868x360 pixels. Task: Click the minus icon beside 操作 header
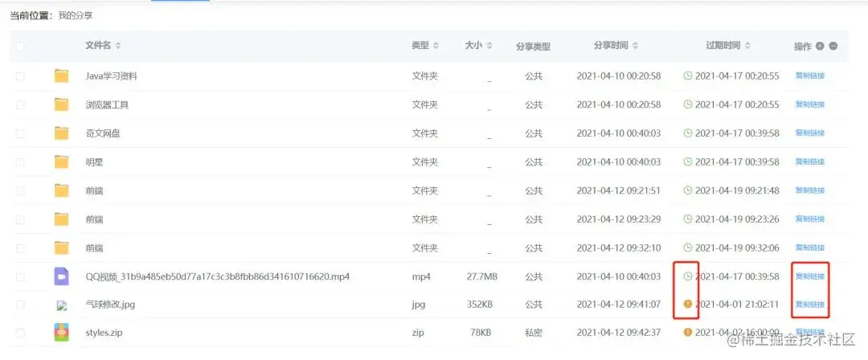(x=833, y=46)
